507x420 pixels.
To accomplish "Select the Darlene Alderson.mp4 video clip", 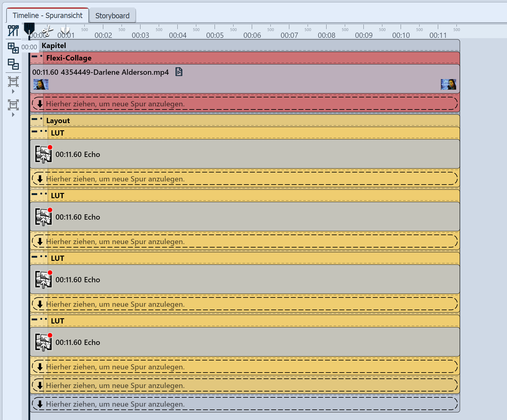I will pos(245,79).
